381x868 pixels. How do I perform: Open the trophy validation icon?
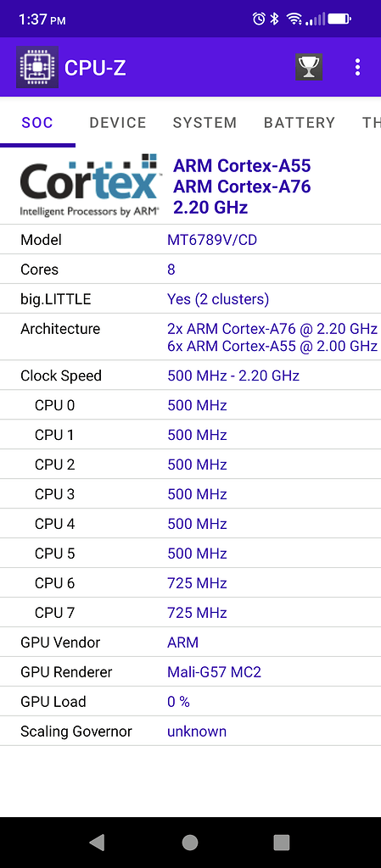[309, 67]
